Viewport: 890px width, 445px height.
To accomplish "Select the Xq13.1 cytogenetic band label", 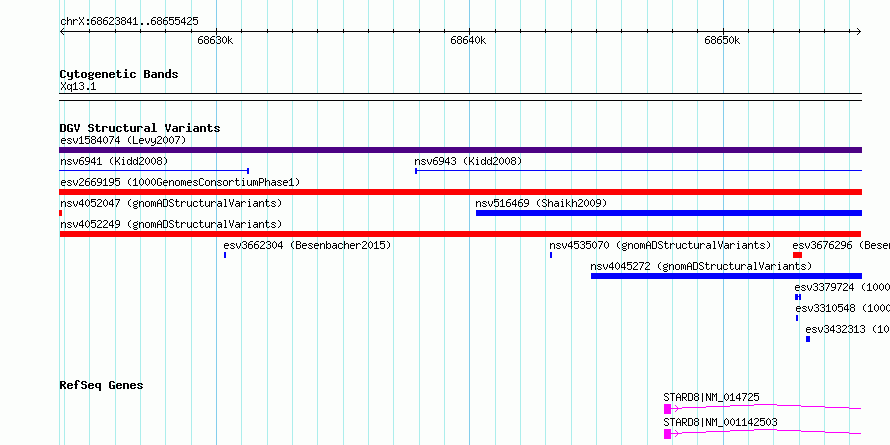I will pyautogui.click(x=78, y=86).
